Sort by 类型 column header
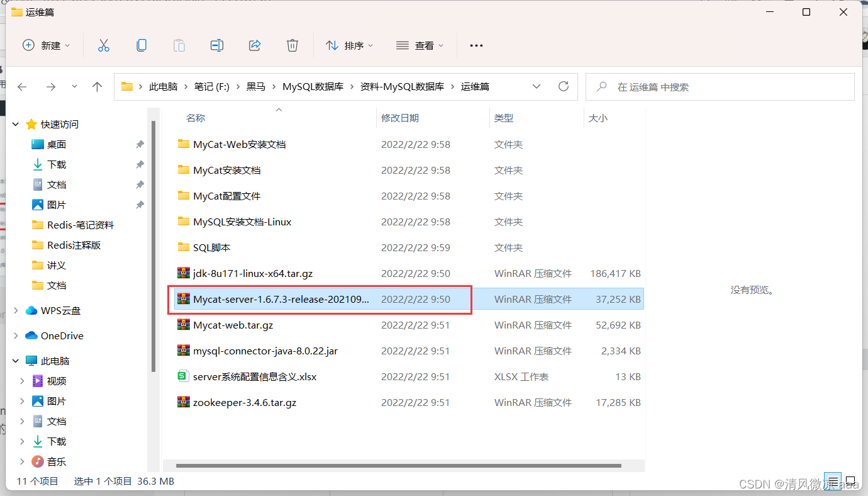 (x=504, y=118)
